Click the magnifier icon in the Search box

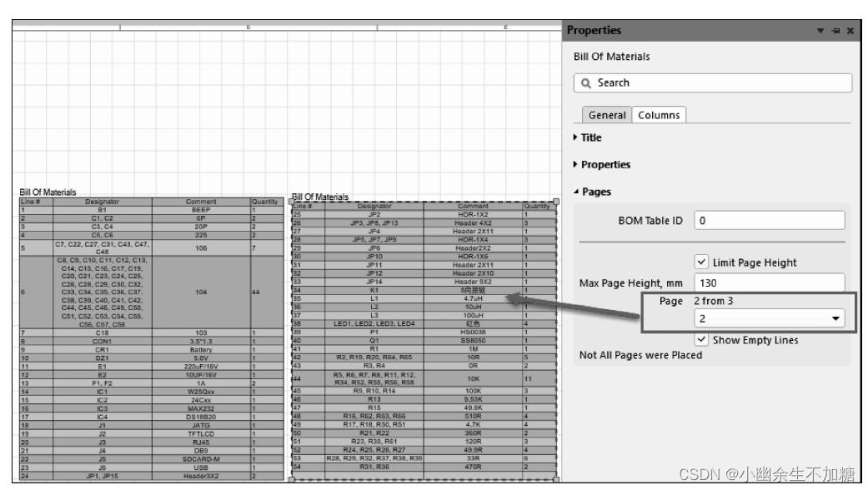coord(585,83)
